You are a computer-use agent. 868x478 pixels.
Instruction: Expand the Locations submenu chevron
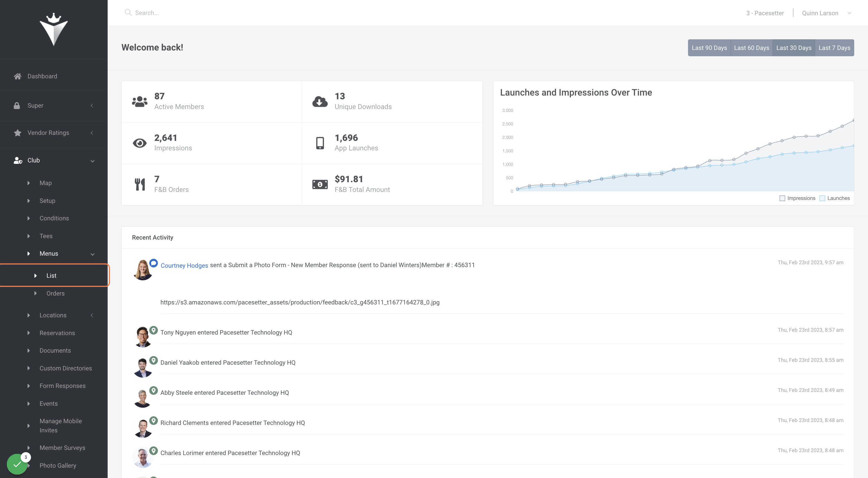pos(92,315)
